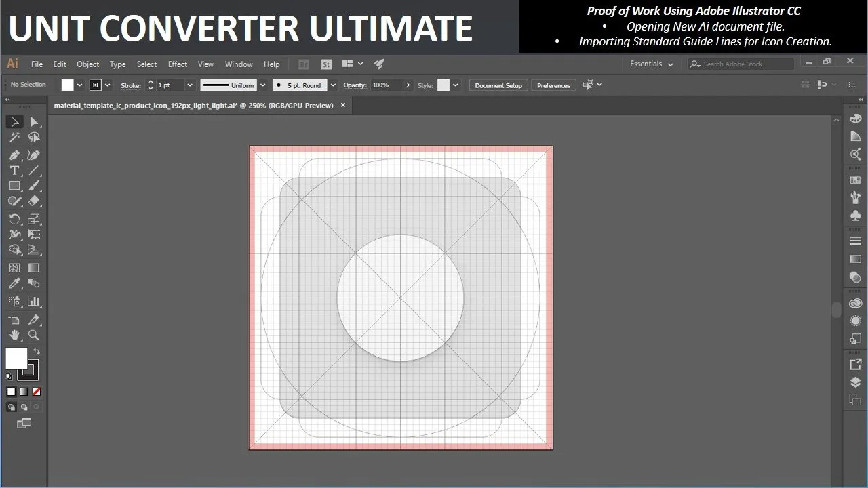Select the Selection tool arrow
This screenshot has width=868, height=488.
click(x=14, y=122)
